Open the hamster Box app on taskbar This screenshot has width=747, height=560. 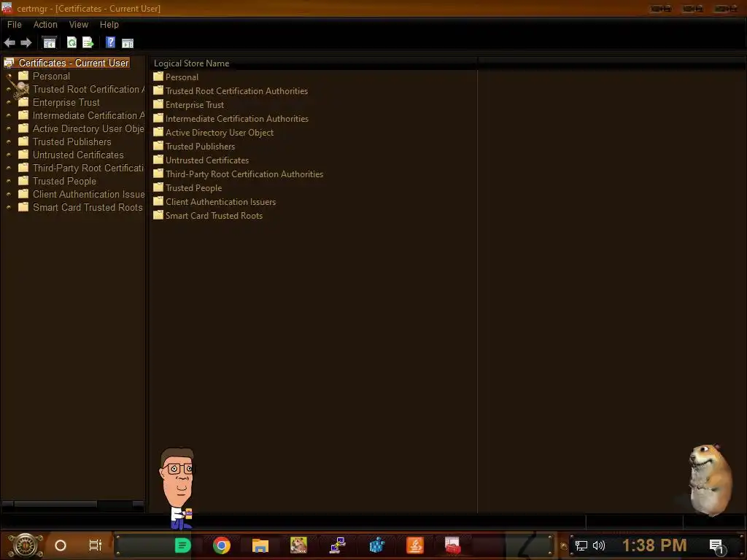(x=298, y=545)
